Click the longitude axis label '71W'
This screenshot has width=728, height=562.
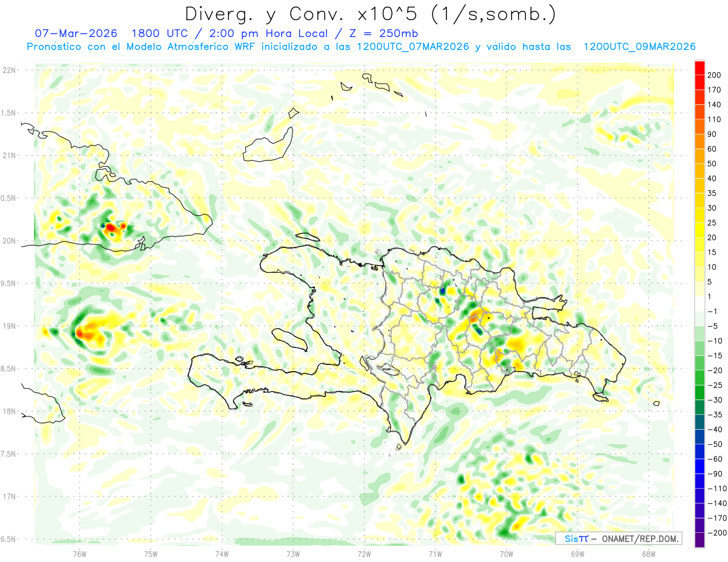(435, 554)
